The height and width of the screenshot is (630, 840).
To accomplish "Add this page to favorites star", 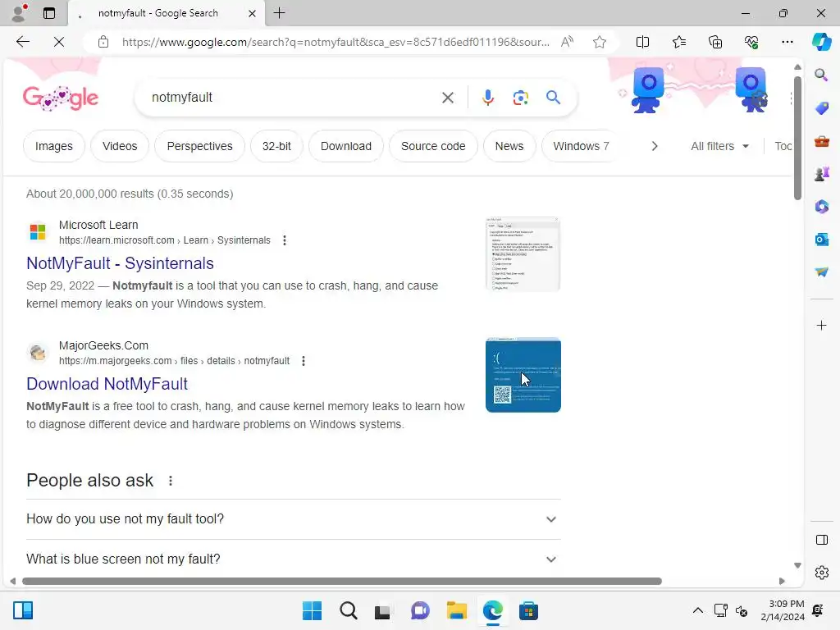I will pos(600,42).
